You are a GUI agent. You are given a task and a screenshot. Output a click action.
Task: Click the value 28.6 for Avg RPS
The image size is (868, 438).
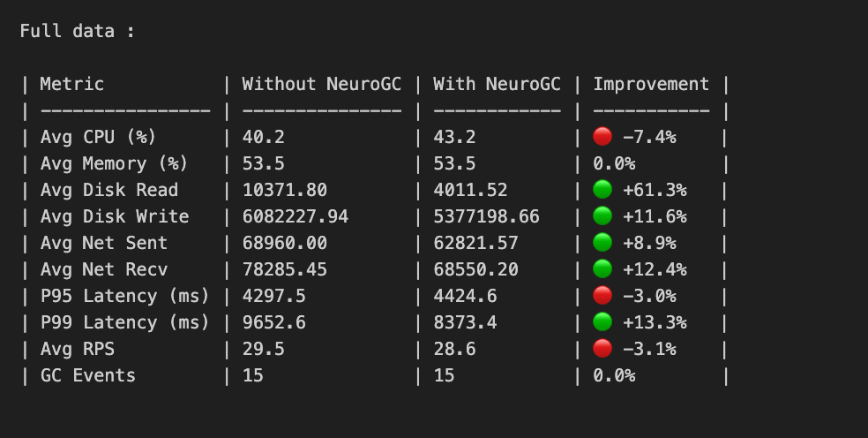point(454,350)
